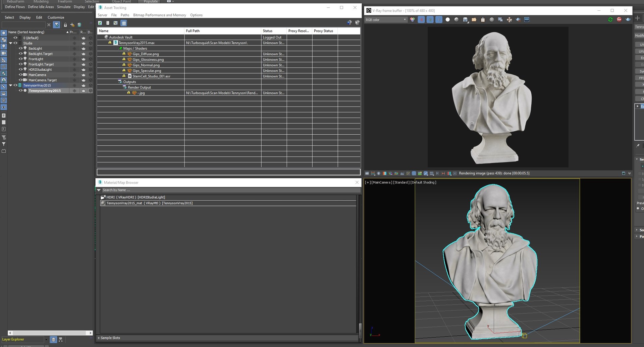Viewport: 644px width, 347px height.
Task: Open the RGB color channel dropdown
Action: (386, 20)
